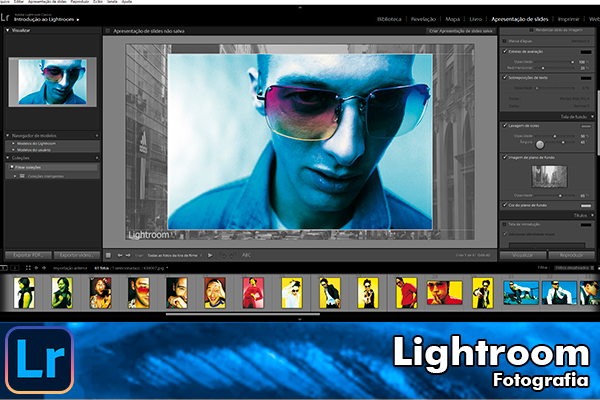
Task: Select Apresentação de slides module
Action: (x=520, y=19)
